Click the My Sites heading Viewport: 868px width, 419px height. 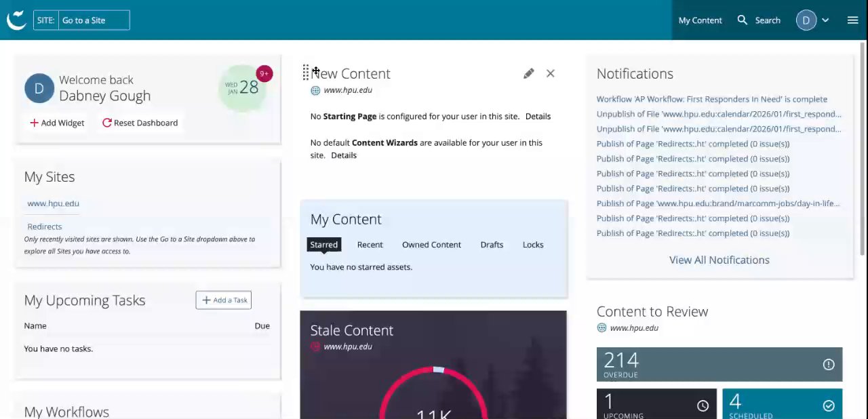50,177
